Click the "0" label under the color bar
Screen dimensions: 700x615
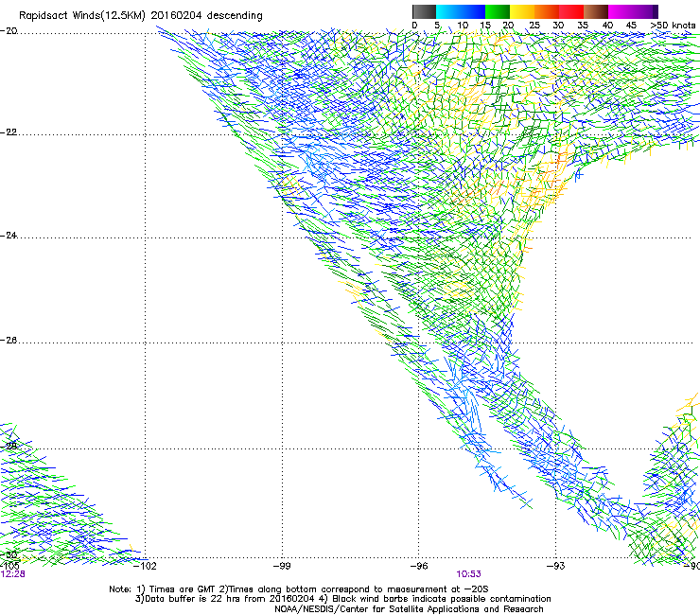click(414, 26)
